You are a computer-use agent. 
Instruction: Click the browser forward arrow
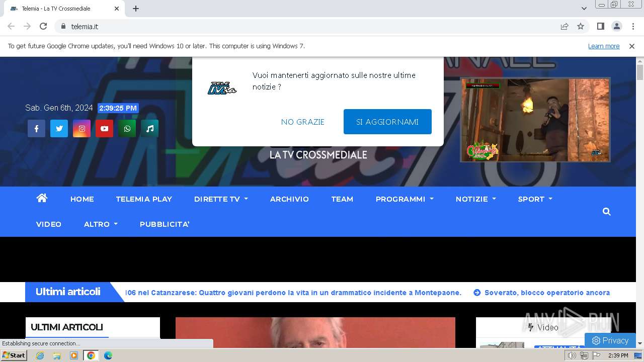click(27, 26)
